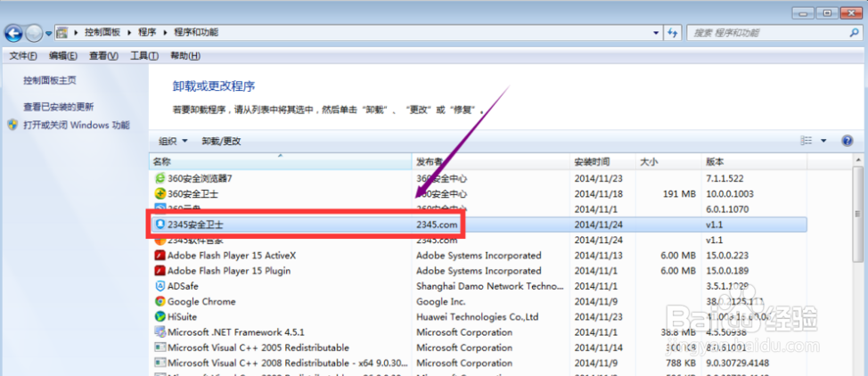Sort list by 版本 column header

754,161
